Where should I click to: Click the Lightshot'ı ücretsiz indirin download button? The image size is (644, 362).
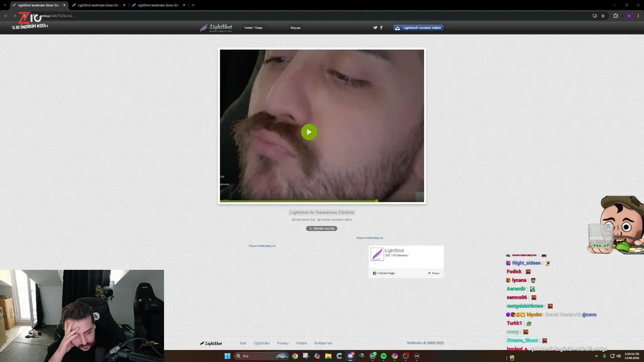pyautogui.click(x=418, y=28)
